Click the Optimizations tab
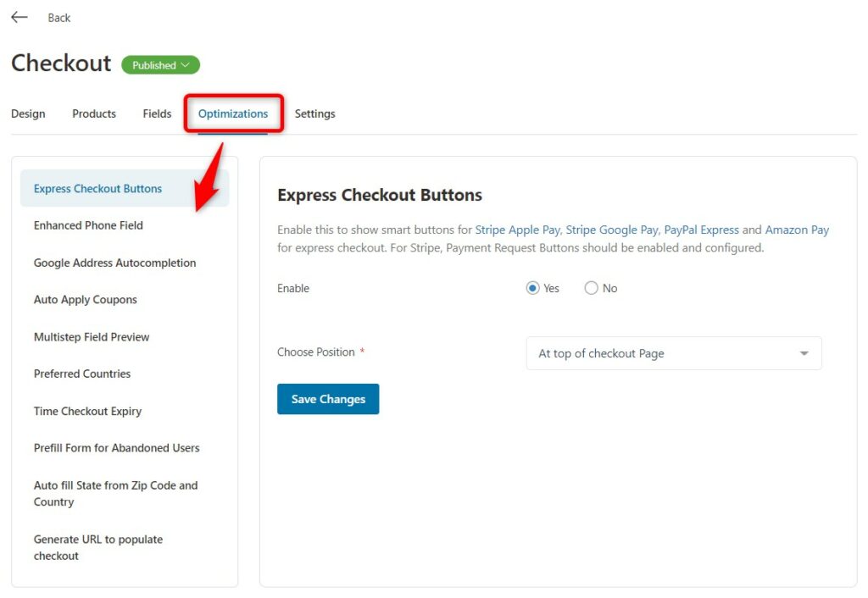Viewport: 868px width, 598px height. click(233, 114)
